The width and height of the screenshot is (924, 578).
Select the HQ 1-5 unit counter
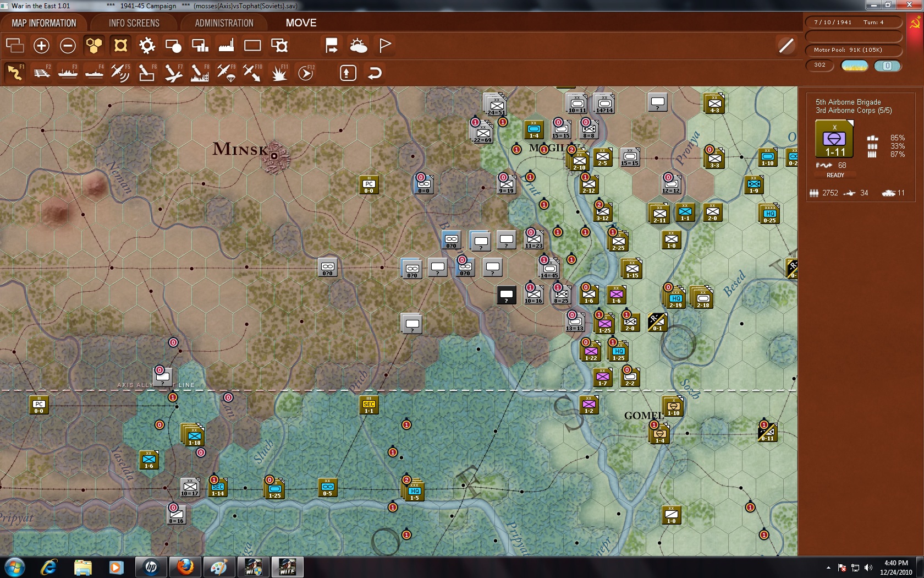[414, 491]
